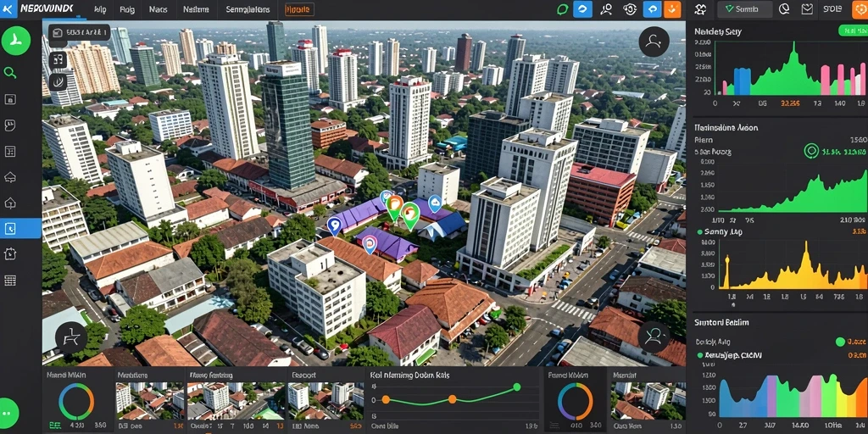Click the dark chair icon circle on map

tap(71, 337)
